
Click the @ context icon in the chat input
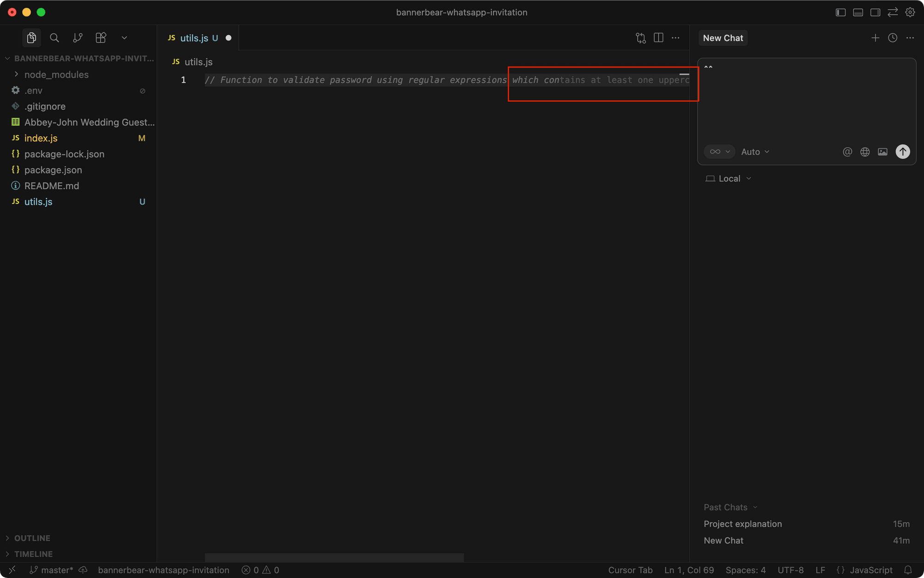847,152
